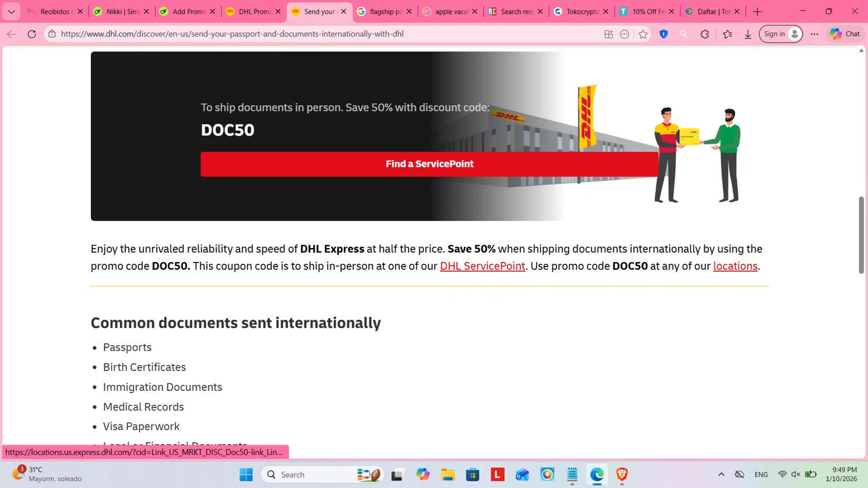Click the taskbar Search box
The height and width of the screenshot is (488, 868).
click(322, 475)
